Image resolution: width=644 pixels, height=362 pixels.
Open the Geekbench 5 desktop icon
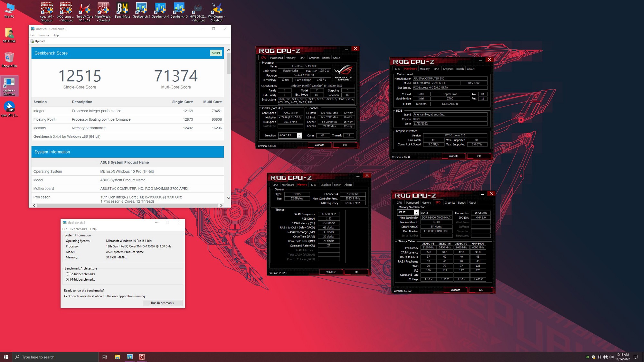coord(179,10)
